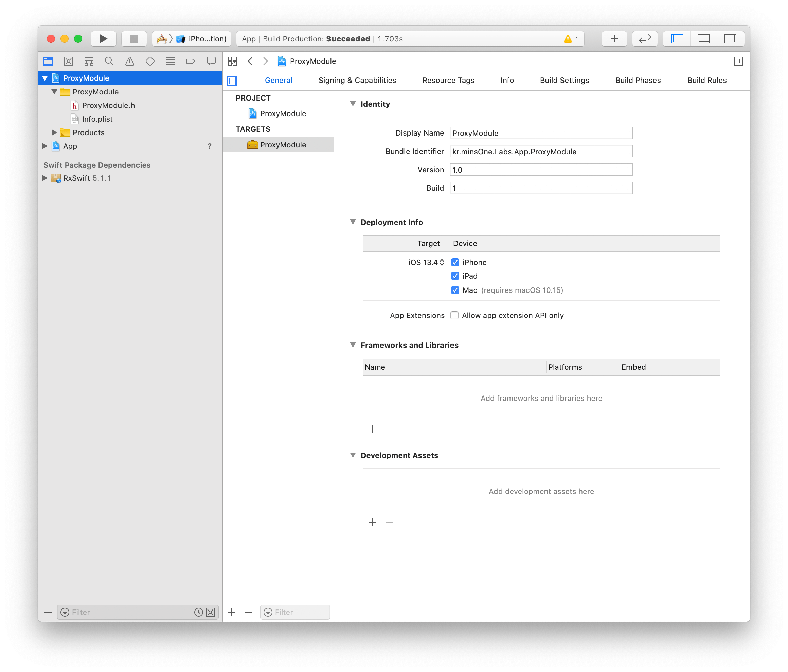This screenshot has height=672, width=788.
Task: Go back in editor history
Action: (250, 61)
